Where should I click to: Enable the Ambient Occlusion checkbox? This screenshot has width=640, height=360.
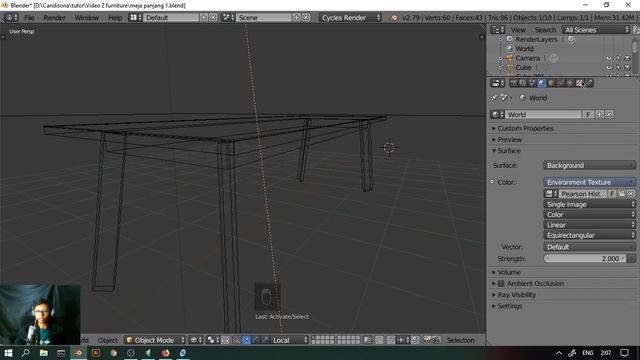(502, 284)
